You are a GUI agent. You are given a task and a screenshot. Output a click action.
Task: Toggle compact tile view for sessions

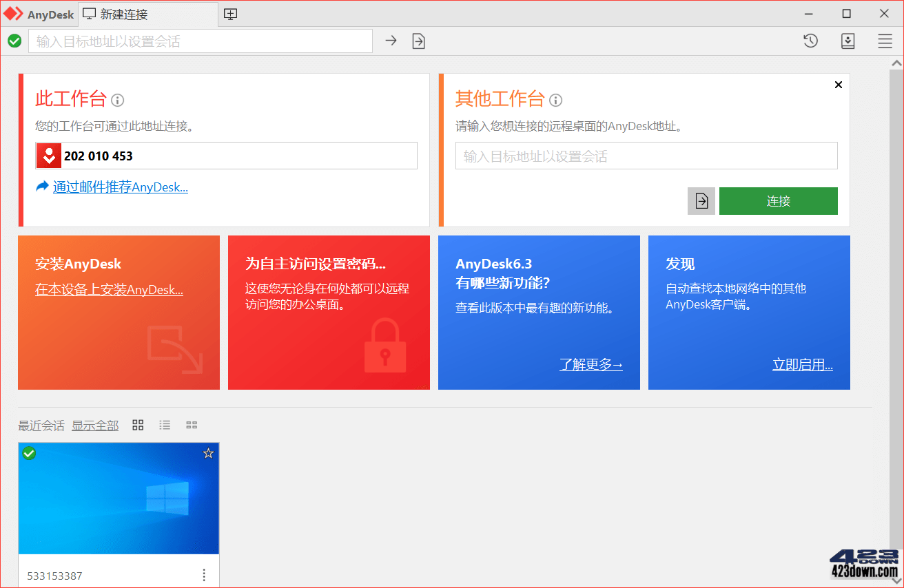[x=192, y=425]
